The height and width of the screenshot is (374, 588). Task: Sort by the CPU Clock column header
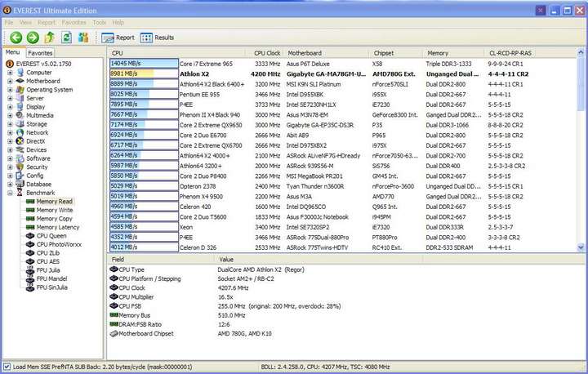click(x=266, y=53)
